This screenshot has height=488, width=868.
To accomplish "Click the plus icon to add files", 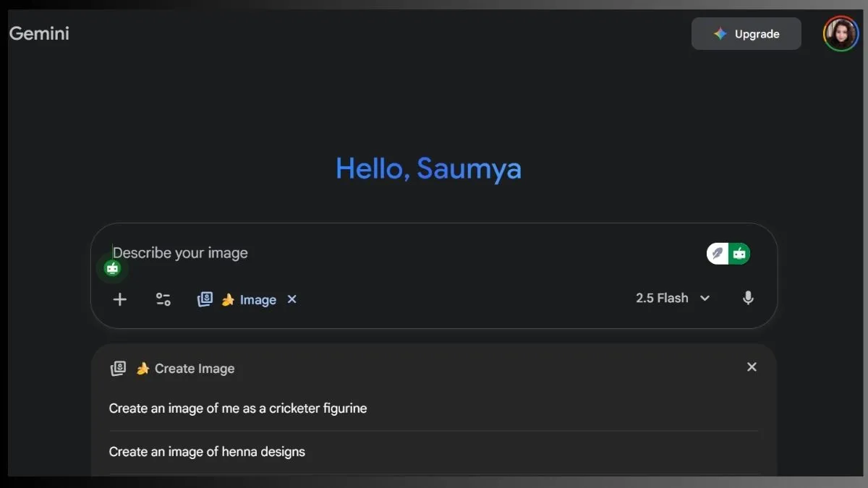I will (x=119, y=299).
